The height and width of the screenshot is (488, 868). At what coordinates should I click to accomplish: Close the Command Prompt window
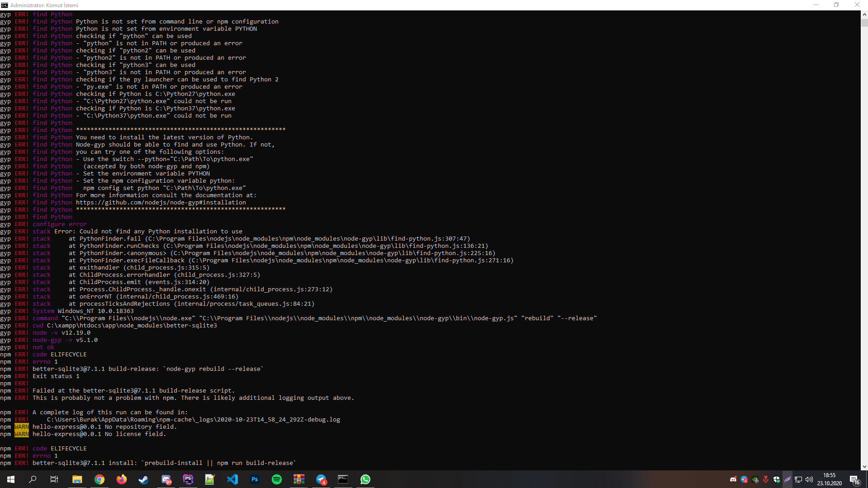point(857,5)
